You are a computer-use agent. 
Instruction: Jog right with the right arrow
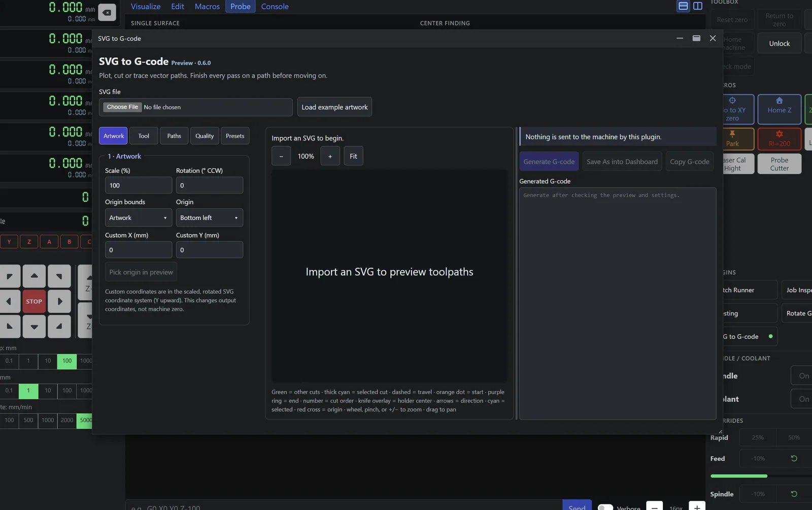click(x=59, y=301)
